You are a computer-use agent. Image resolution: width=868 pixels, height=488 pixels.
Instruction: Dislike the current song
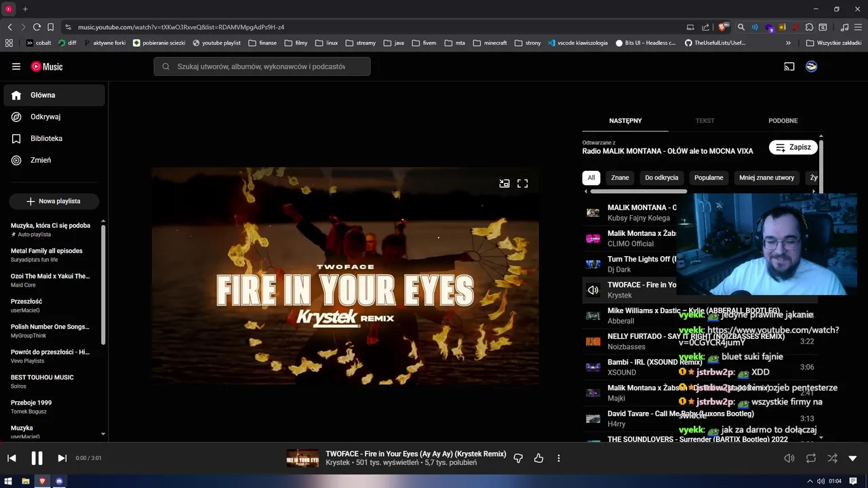(x=518, y=458)
